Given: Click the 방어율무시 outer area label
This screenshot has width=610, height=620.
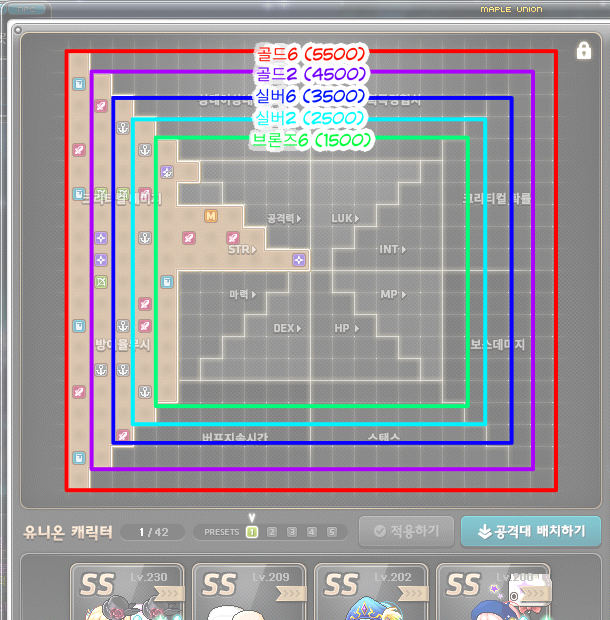Looking at the screenshot, I should click(x=123, y=344).
